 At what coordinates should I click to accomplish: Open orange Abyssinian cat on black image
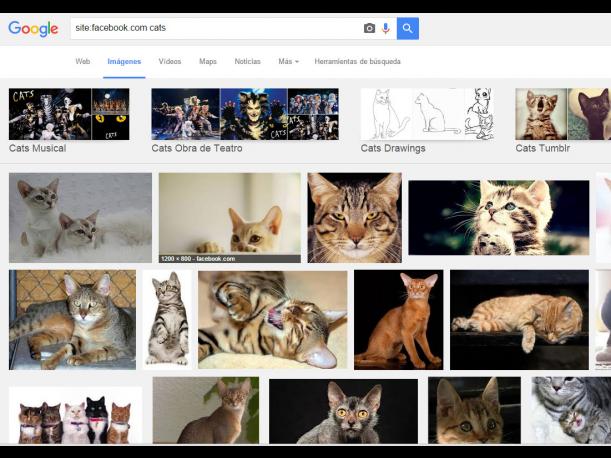[399, 320]
